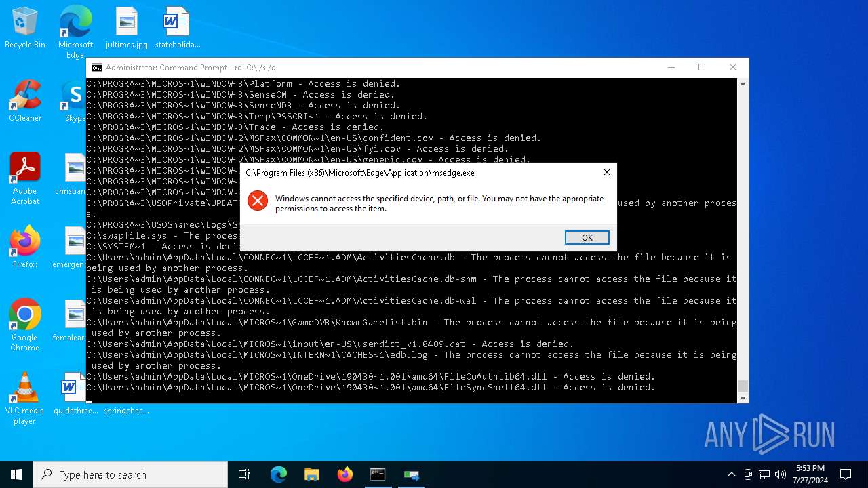Switch to Command Prompt taskbar button
This screenshot has height=488, width=868.
point(378,474)
